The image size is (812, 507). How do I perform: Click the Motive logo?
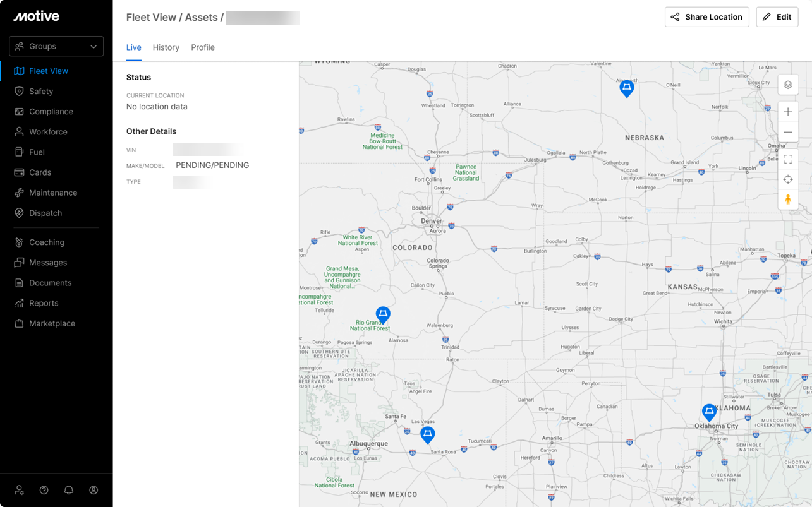point(37,16)
